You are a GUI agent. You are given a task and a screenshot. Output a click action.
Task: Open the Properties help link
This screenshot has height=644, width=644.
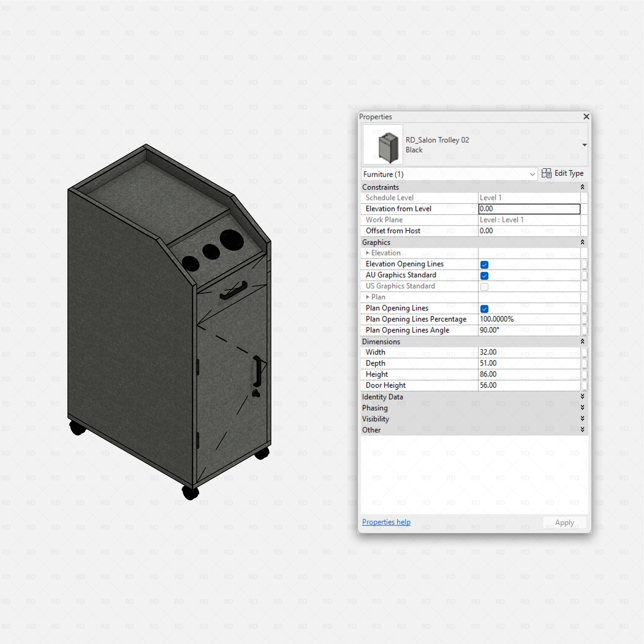coord(386,522)
